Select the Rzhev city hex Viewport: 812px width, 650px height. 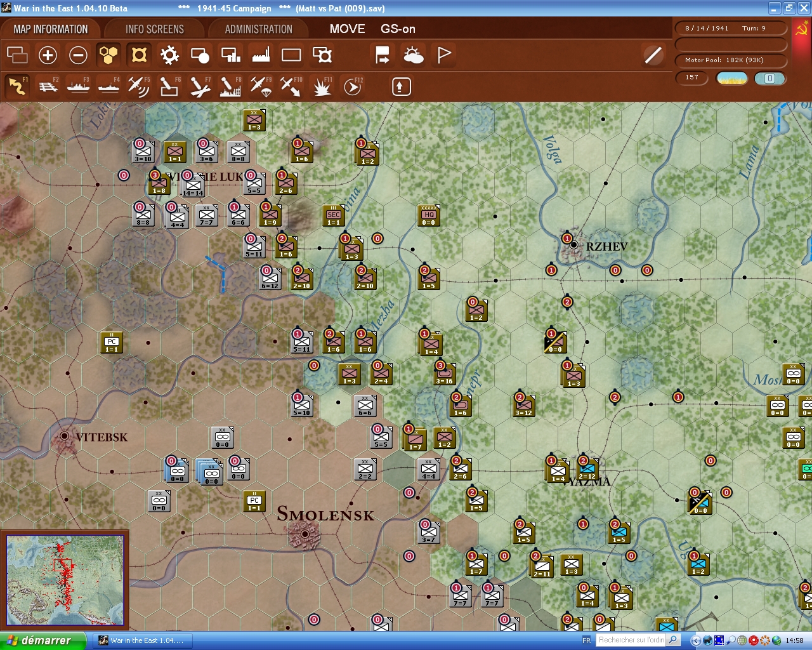(573, 244)
